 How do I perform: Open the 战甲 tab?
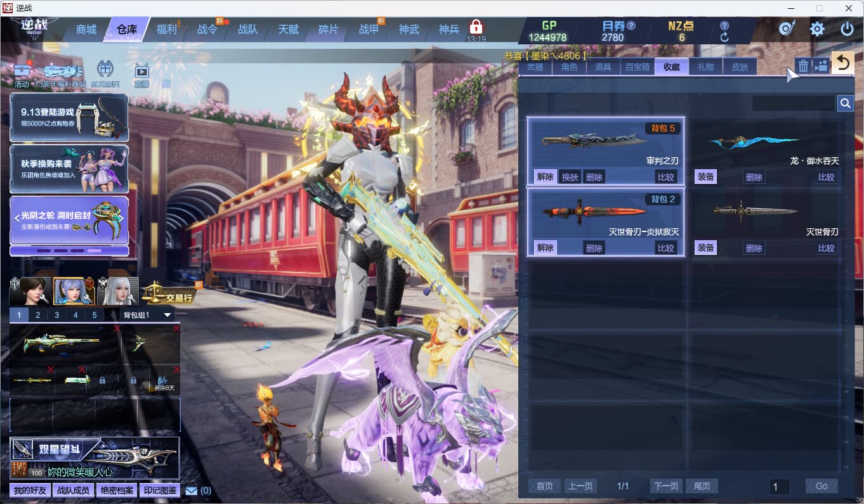(369, 30)
